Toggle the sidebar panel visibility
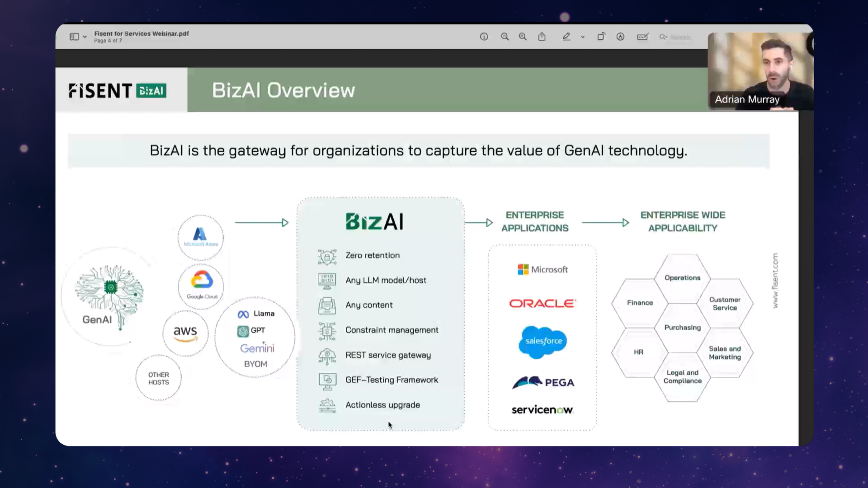 point(74,37)
